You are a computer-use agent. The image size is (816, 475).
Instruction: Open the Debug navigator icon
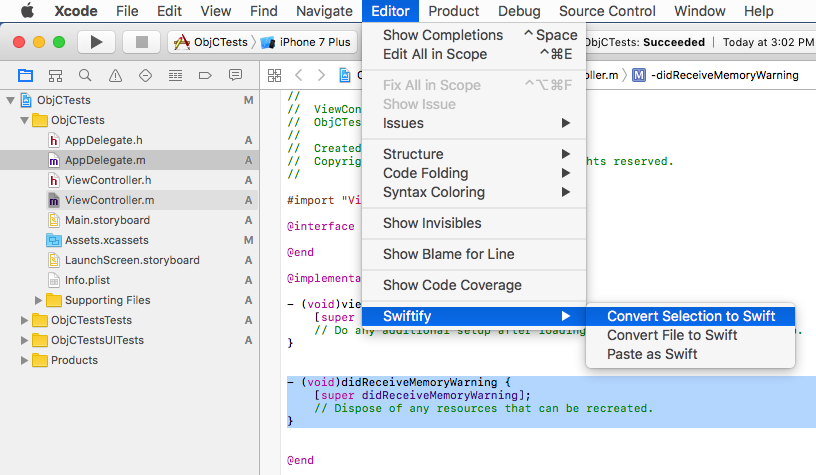175,76
